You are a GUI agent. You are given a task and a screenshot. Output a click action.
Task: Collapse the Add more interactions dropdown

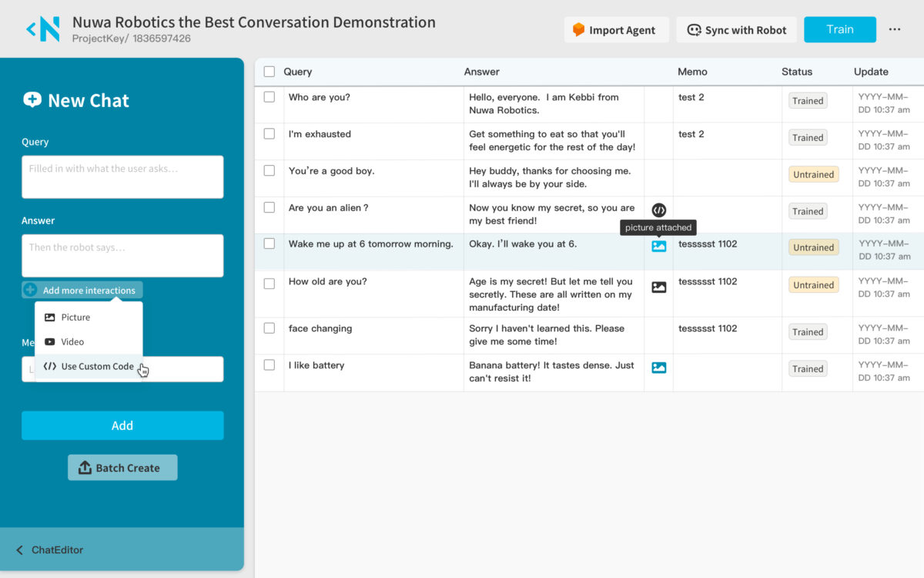pyautogui.click(x=89, y=291)
